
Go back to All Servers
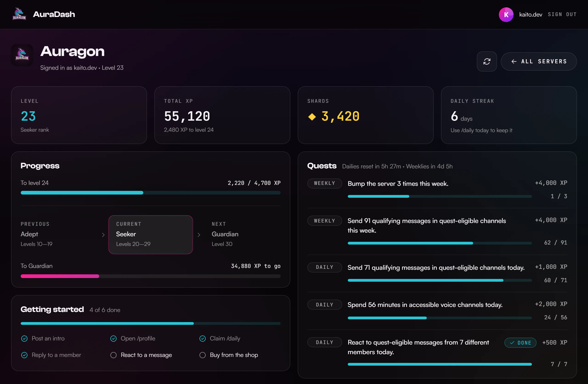coord(539,61)
